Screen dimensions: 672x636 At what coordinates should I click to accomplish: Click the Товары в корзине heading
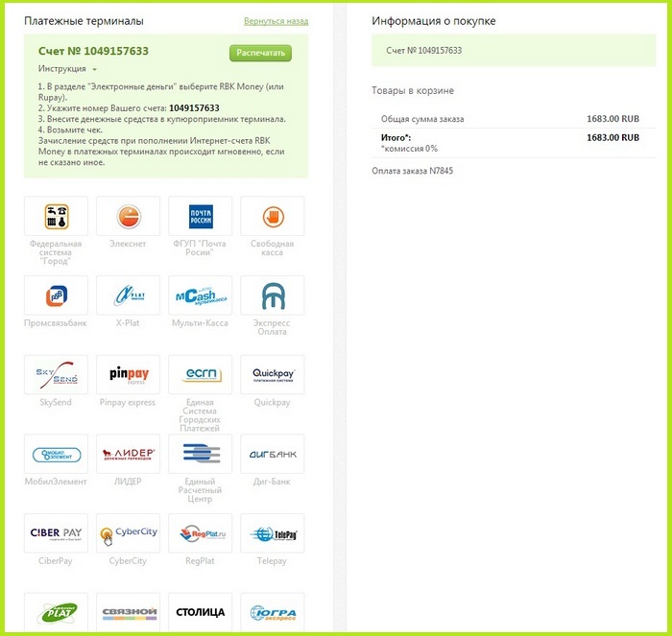[413, 91]
